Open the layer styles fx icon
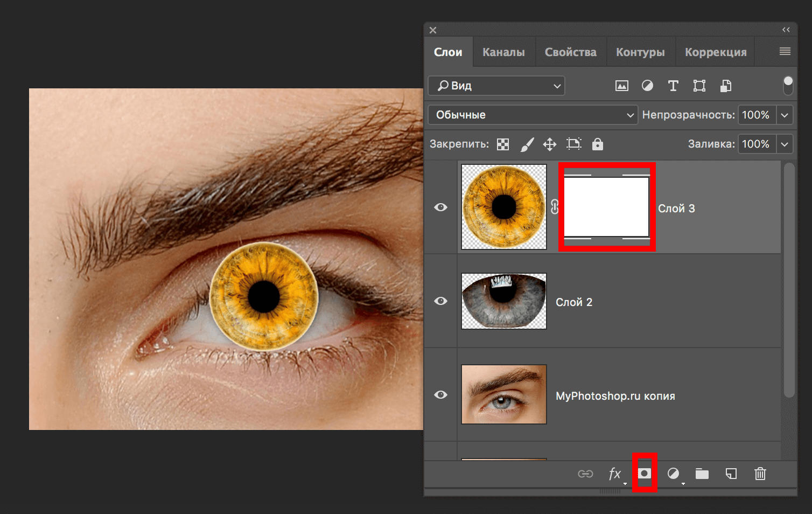This screenshot has height=514, width=812. point(615,474)
